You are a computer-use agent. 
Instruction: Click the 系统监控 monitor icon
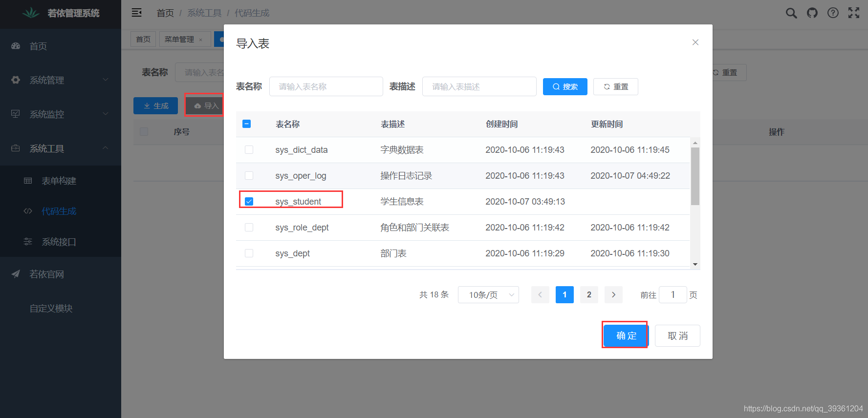click(x=16, y=114)
